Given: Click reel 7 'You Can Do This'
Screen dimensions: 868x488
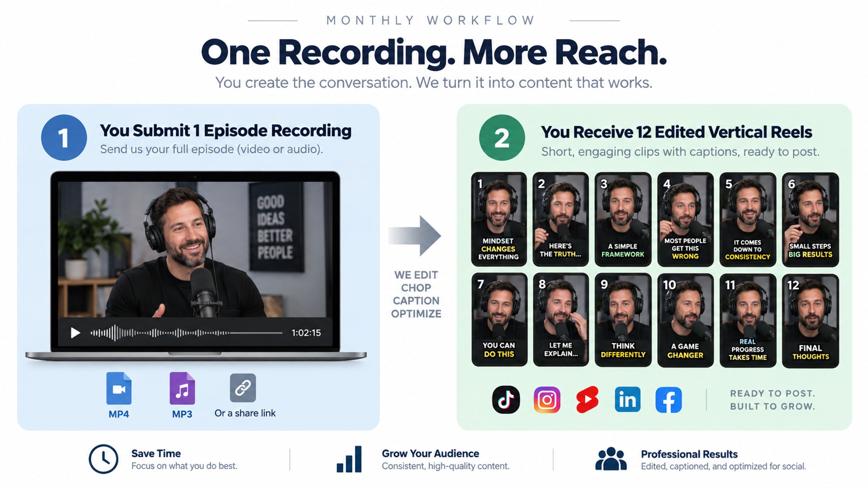Looking at the screenshot, I should click(499, 320).
